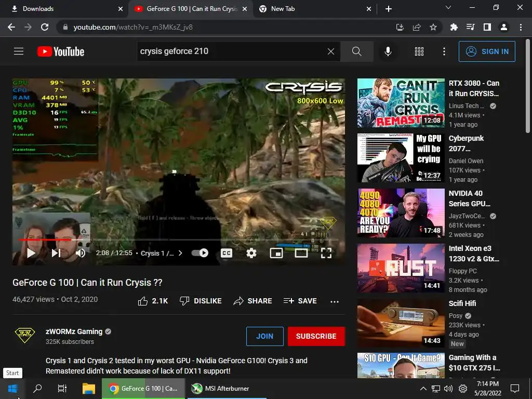Image resolution: width=532 pixels, height=399 pixels.
Task: Turn on closed captions
Action: click(227, 253)
